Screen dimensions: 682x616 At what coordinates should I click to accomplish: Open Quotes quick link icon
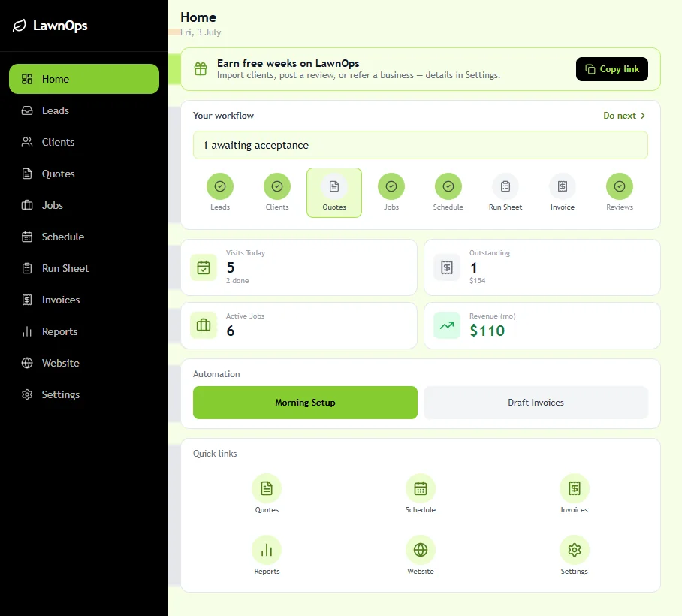(267, 488)
